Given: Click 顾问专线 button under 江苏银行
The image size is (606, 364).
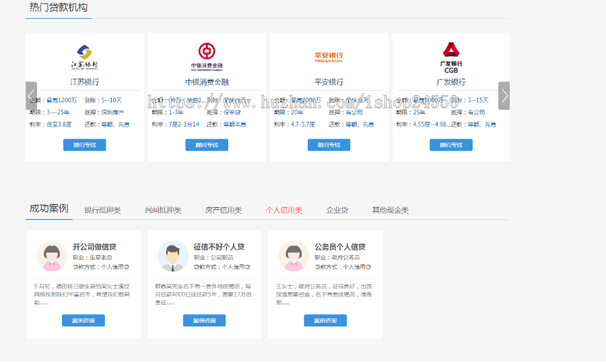Looking at the screenshot, I should pos(85,145).
